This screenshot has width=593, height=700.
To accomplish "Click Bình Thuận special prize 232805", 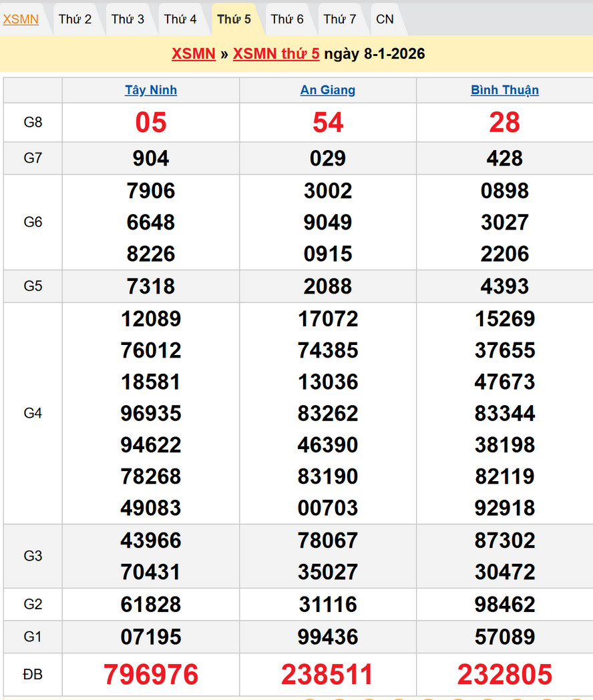I will point(505,675).
